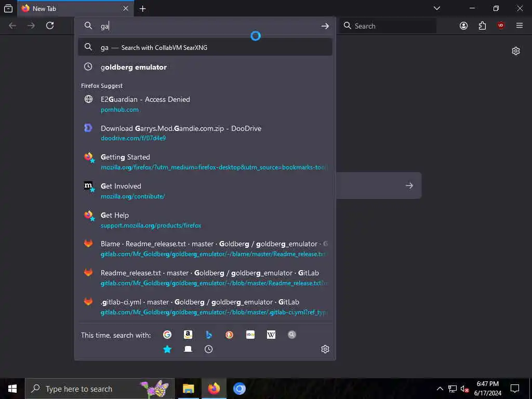
Task: Close the New Tab tab
Action: coord(126,8)
